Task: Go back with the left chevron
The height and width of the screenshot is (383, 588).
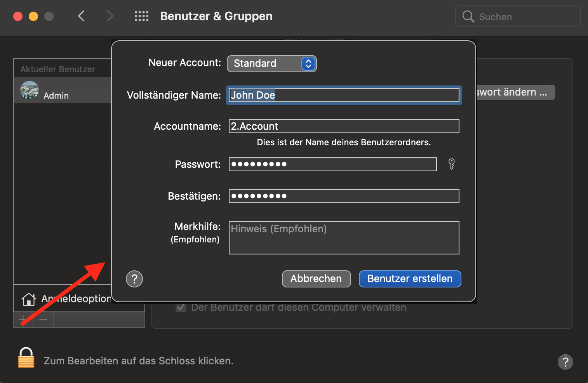Action: pos(81,16)
